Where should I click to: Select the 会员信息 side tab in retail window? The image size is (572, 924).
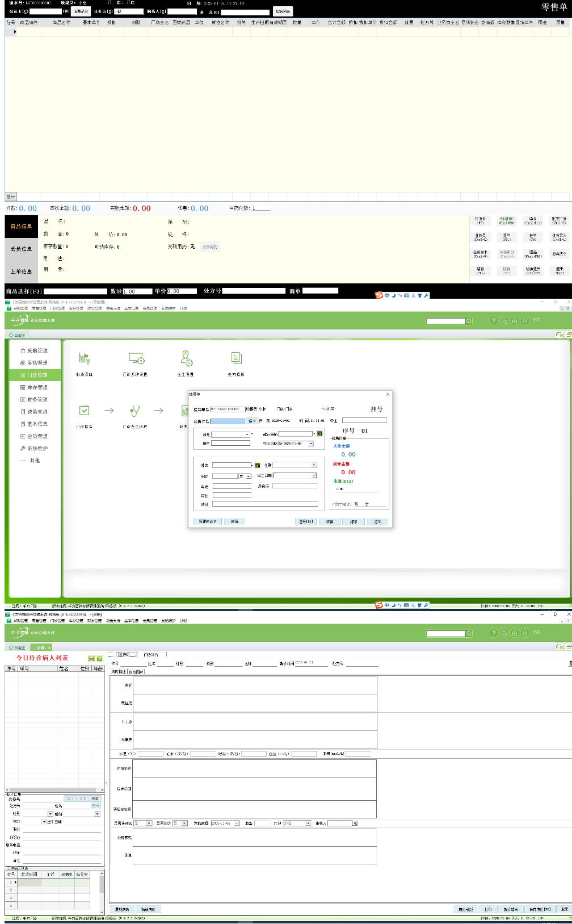tap(21, 249)
